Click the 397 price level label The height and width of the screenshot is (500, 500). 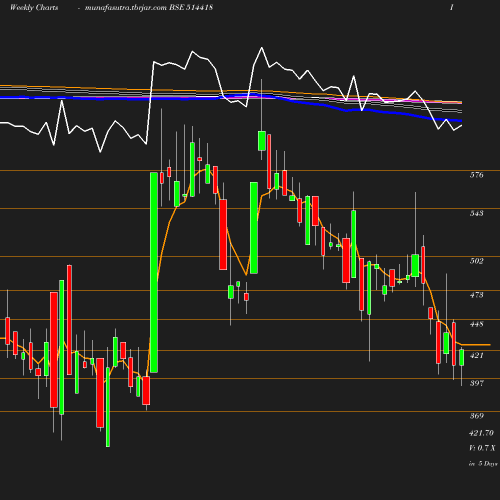pos(476,383)
